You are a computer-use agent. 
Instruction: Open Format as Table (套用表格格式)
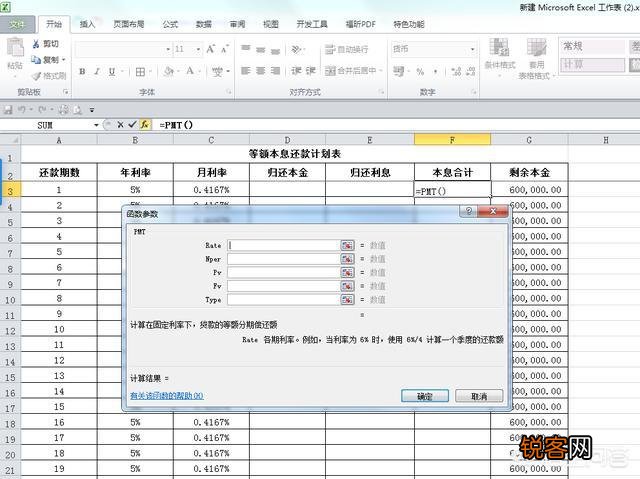coord(536,58)
